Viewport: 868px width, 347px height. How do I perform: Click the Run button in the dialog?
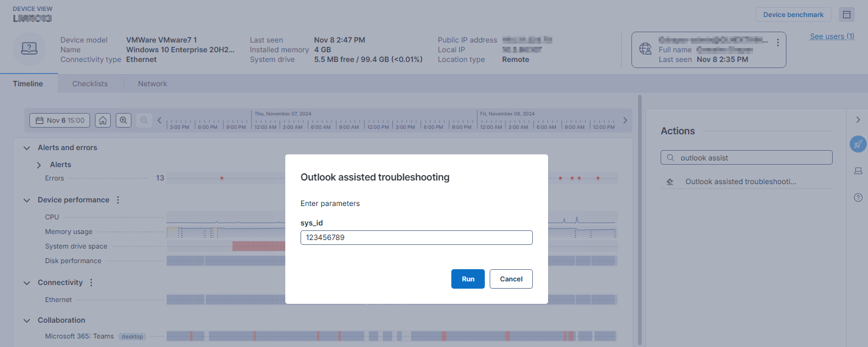[x=468, y=279]
